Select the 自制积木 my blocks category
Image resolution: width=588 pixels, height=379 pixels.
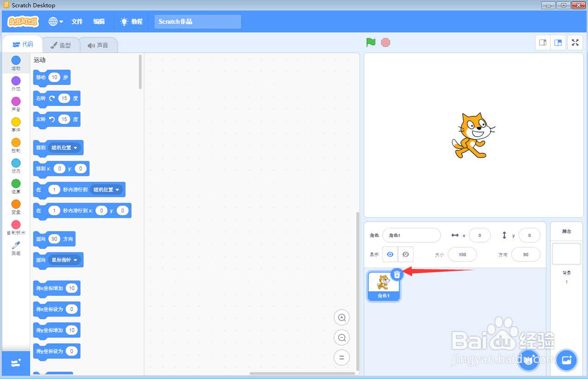(16, 227)
